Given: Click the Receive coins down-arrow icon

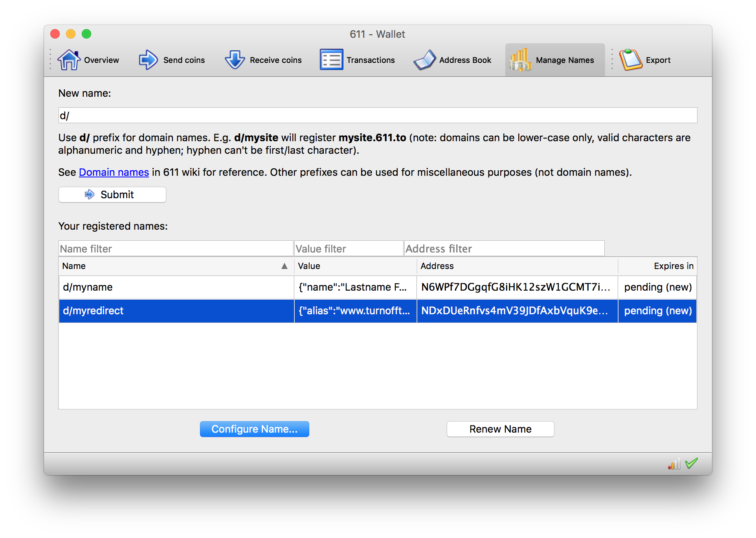Looking at the screenshot, I should pos(235,60).
